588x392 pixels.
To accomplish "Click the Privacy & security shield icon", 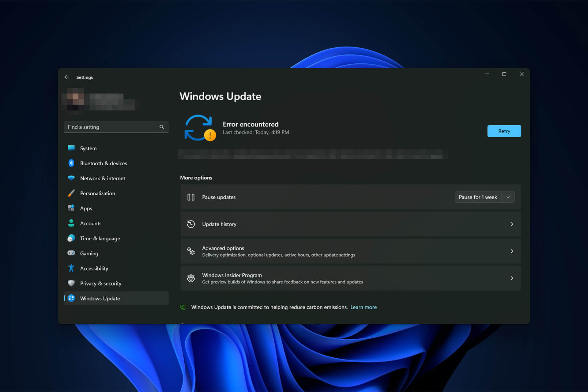I will [x=71, y=283].
